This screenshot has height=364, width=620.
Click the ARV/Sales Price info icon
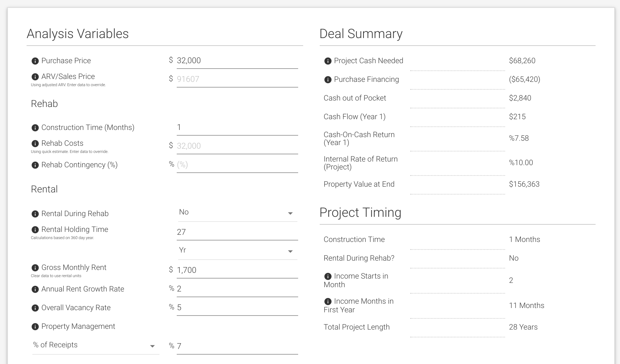point(35,77)
